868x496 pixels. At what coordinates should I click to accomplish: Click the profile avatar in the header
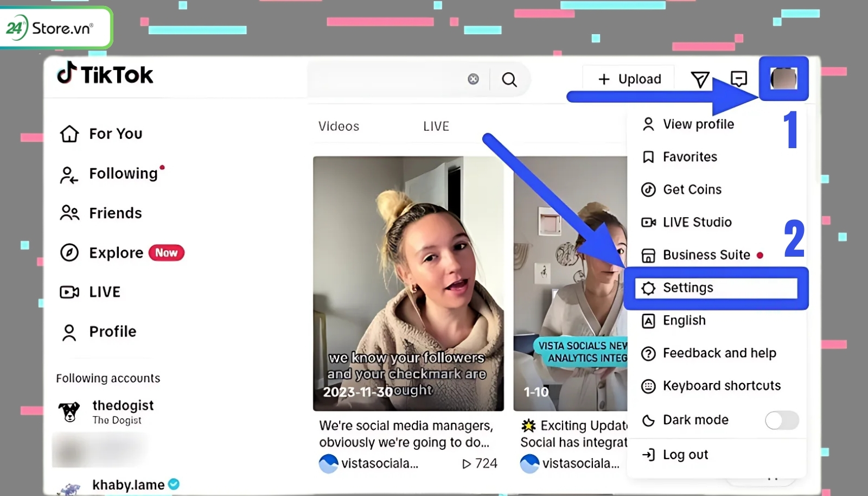point(783,79)
